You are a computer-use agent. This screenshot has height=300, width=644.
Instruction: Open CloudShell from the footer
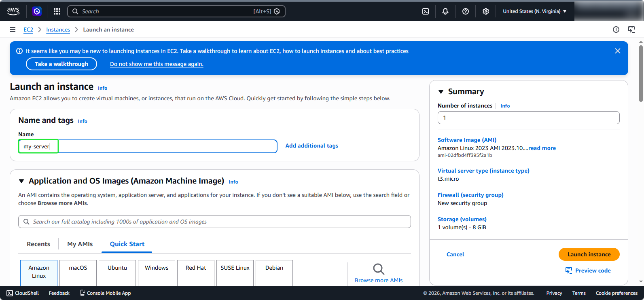click(x=23, y=293)
